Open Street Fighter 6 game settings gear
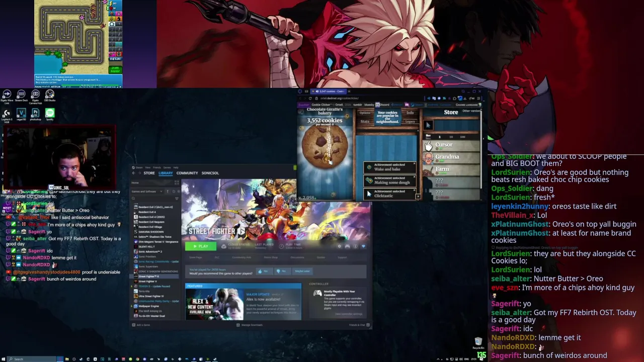 click(x=339, y=246)
